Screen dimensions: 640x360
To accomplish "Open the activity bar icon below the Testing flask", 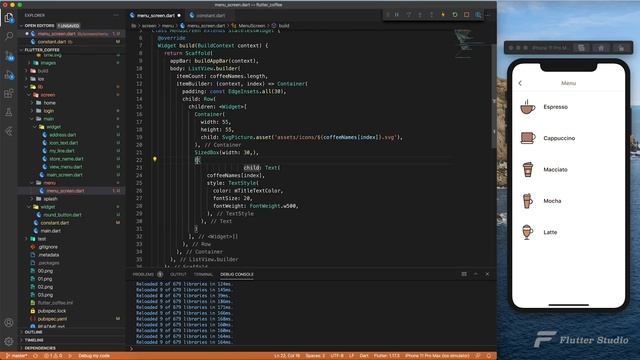I will point(9,131).
